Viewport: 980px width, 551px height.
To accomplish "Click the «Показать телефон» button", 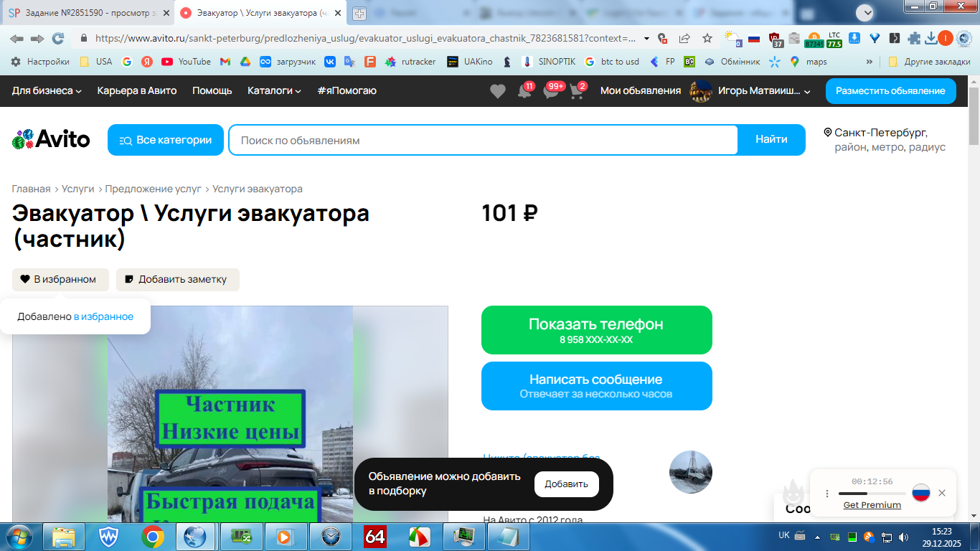I will click(597, 330).
